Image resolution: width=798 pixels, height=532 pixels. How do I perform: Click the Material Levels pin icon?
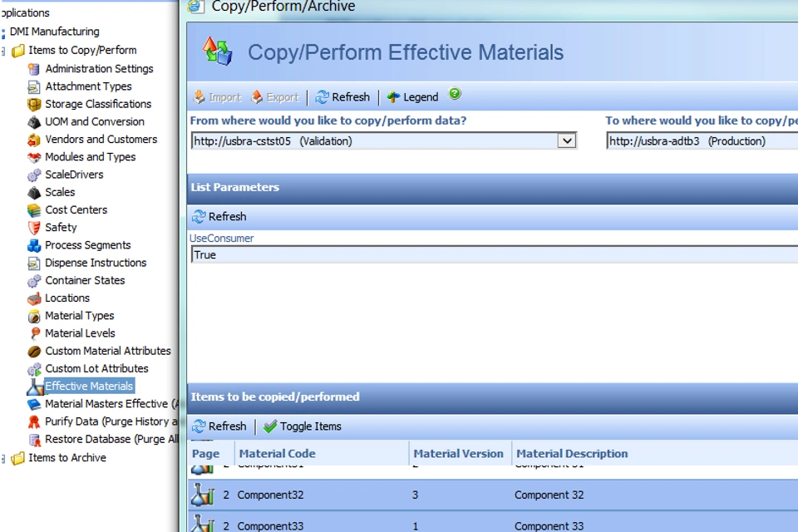[x=33, y=333]
